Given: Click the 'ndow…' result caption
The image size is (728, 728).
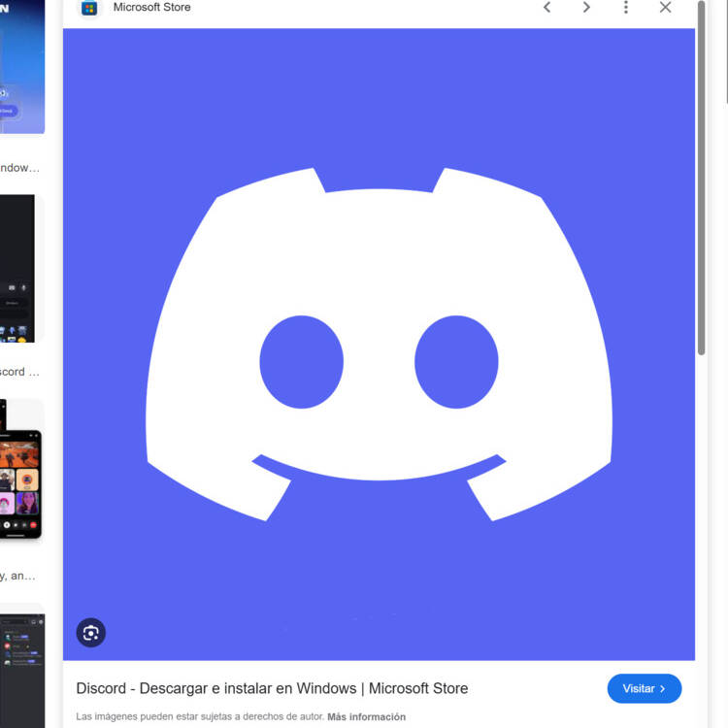Looking at the screenshot, I should click(19, 168).
